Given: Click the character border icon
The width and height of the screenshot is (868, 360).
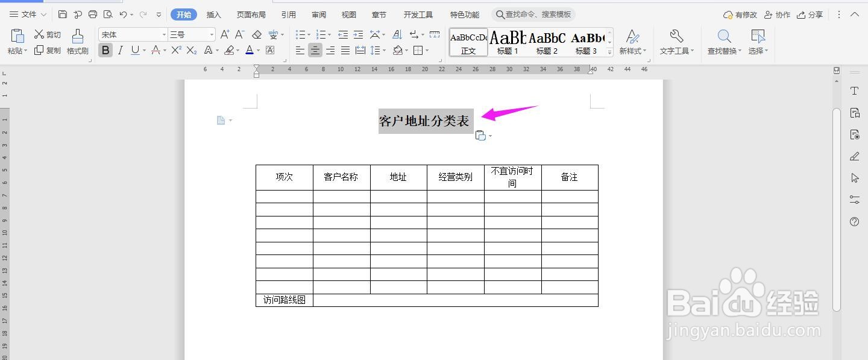Looking at the screenshot, I should (x=270, y=51).
